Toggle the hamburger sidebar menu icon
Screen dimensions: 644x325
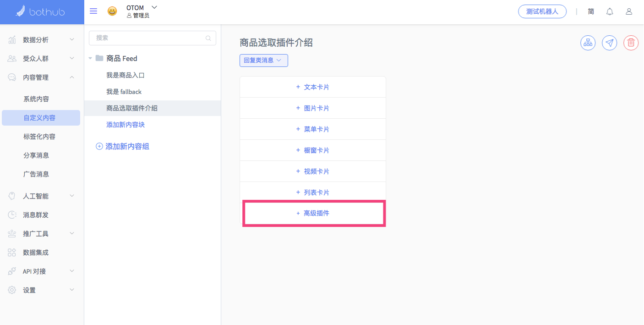tap(93, 11)
